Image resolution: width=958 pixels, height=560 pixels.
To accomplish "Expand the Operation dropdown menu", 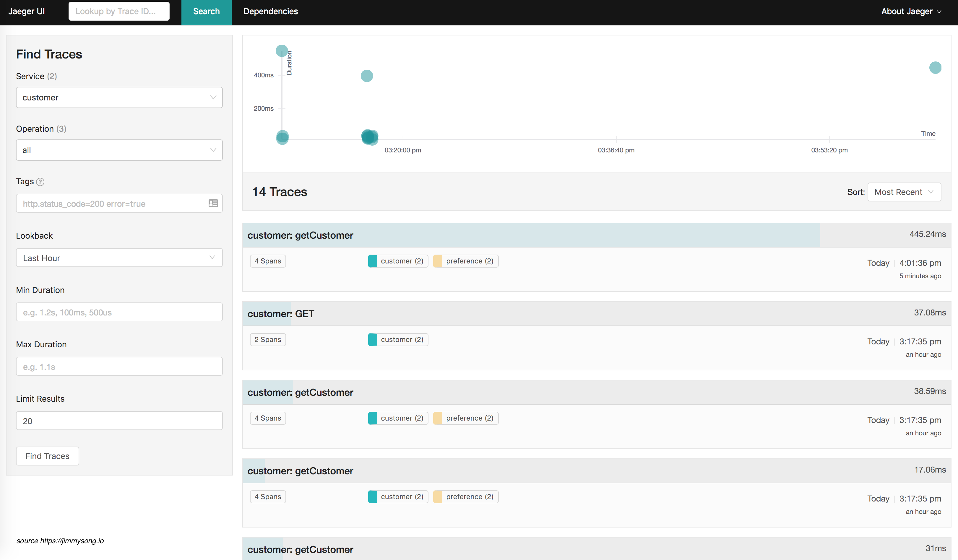I will point(119,150).
